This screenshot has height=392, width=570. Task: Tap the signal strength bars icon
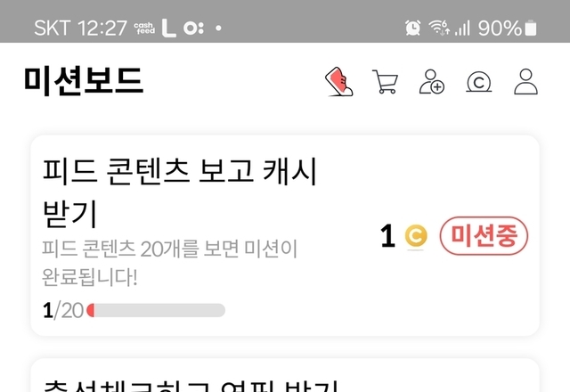point(462,28)
